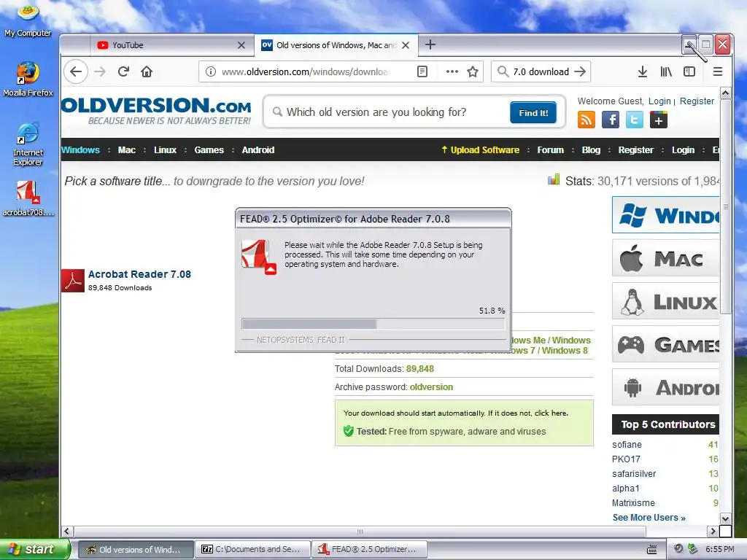Image resolution: width=747 pixels, height=560 pixels.
Task: Open OldVersion's Facebook icon
Action: tap(611, 120)
